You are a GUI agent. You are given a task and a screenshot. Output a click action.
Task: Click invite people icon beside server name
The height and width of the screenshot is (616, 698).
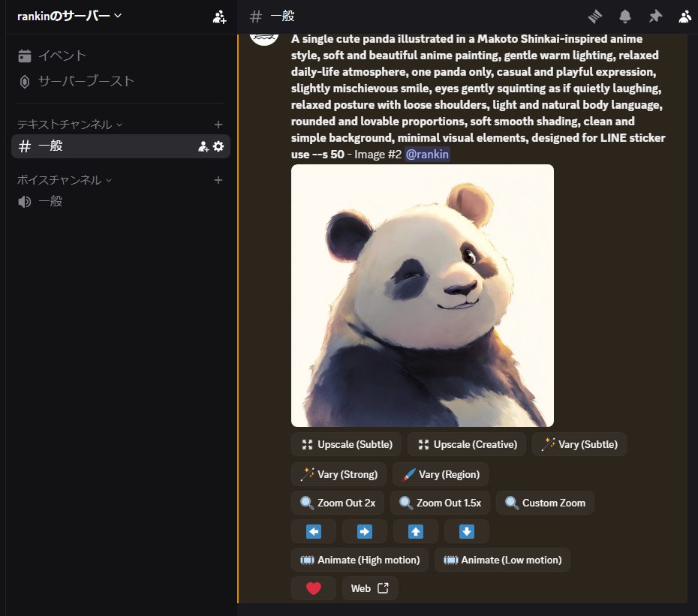219,17
